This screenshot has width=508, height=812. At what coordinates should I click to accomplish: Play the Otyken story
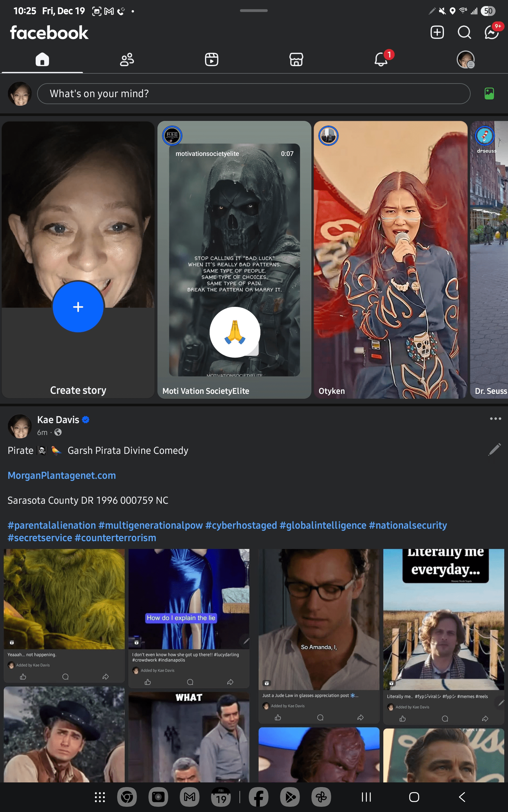(390, 260)
